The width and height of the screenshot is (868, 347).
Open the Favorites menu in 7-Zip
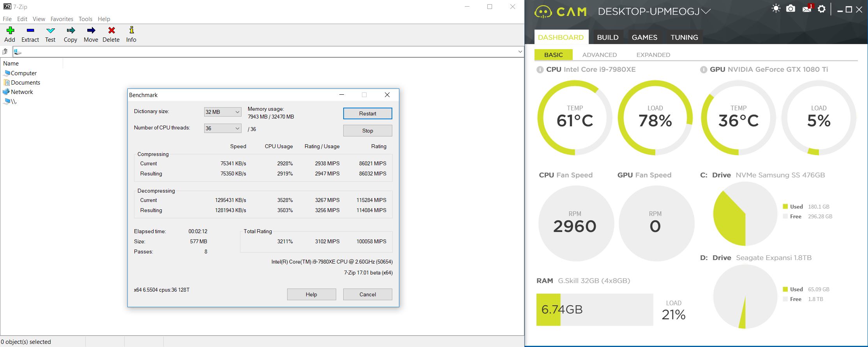(x=62, y=19)
